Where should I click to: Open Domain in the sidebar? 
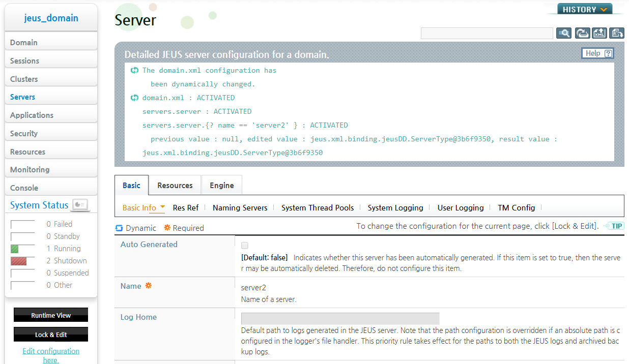point(51,42)
